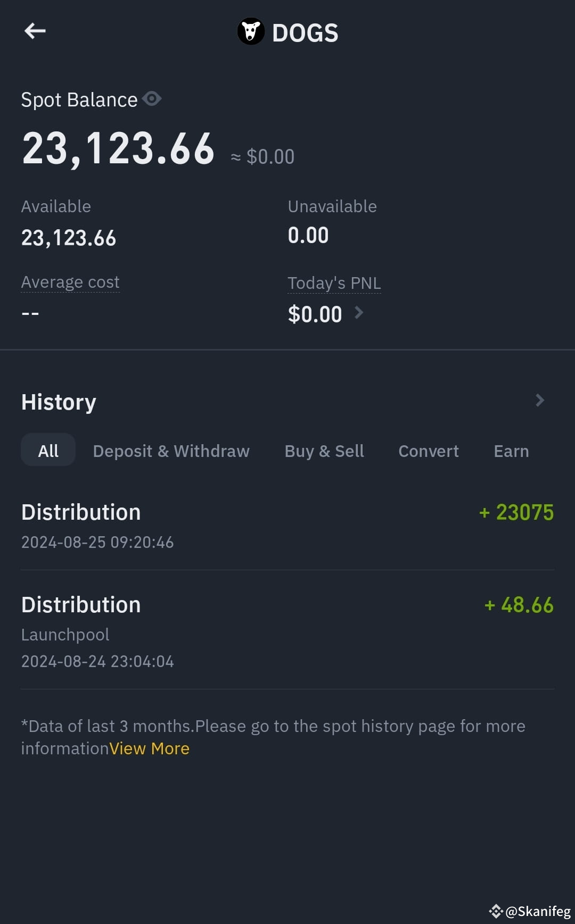The width and height of the screenshot is (575, 924).
Task: Tap the 23,123.66 spot balance amount
Action: pyautogui.click(x=118, y=149)
